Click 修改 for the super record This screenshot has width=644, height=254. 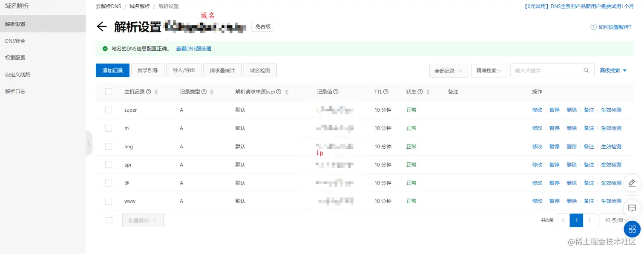point(537,110)
